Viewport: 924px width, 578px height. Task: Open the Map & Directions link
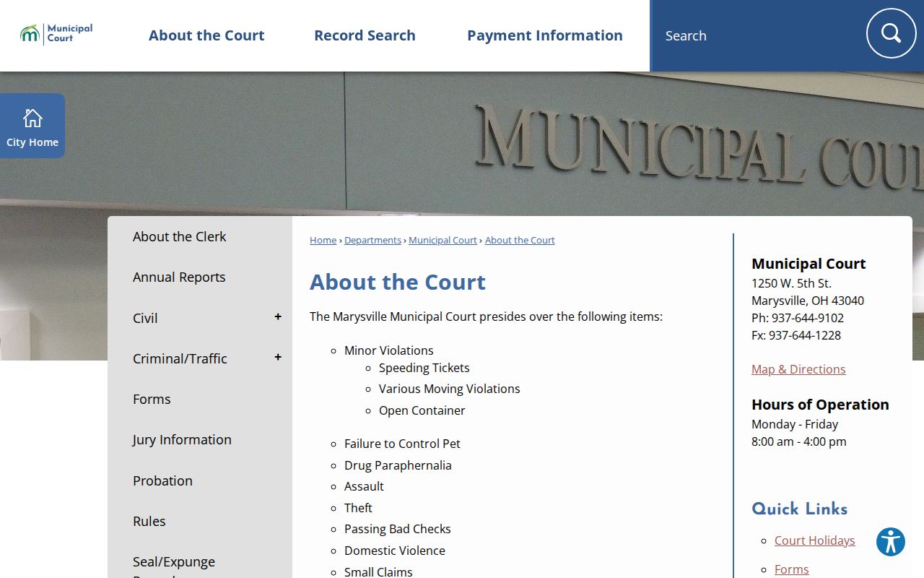point(798,369)
